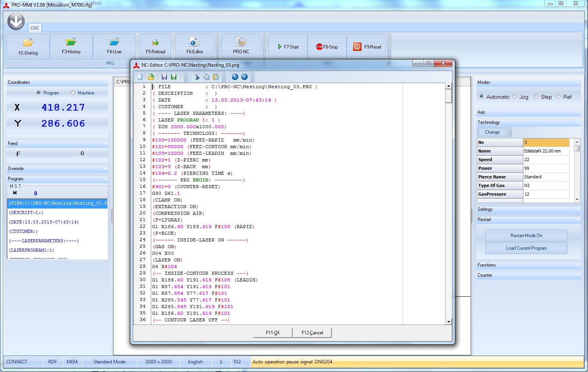Expand the Settings panel section

click(x=528, y=209)
